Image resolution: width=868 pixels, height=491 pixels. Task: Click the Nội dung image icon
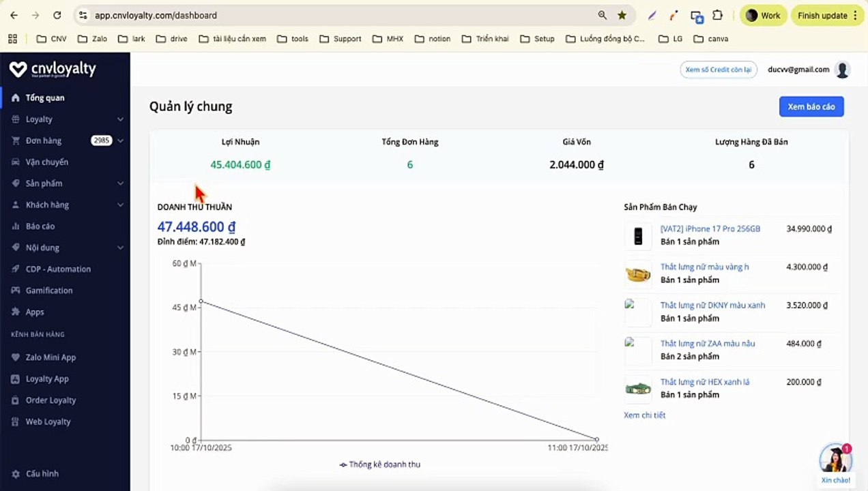pos(16,248)
